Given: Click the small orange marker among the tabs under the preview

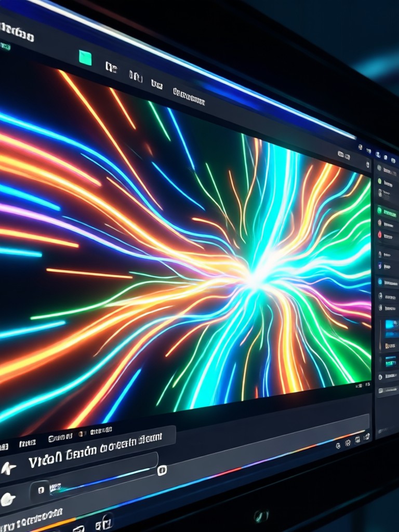Looking at the screenshot, I should (x=81, y=434).
